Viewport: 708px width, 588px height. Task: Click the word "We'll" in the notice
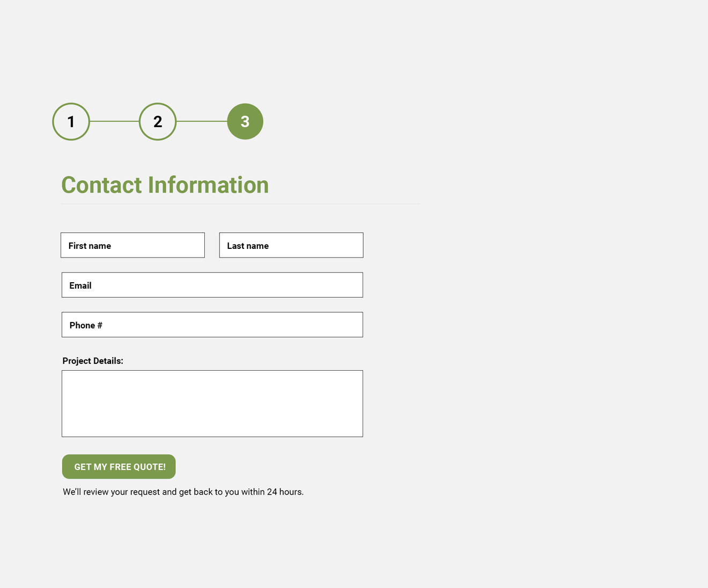click(72, 492)
